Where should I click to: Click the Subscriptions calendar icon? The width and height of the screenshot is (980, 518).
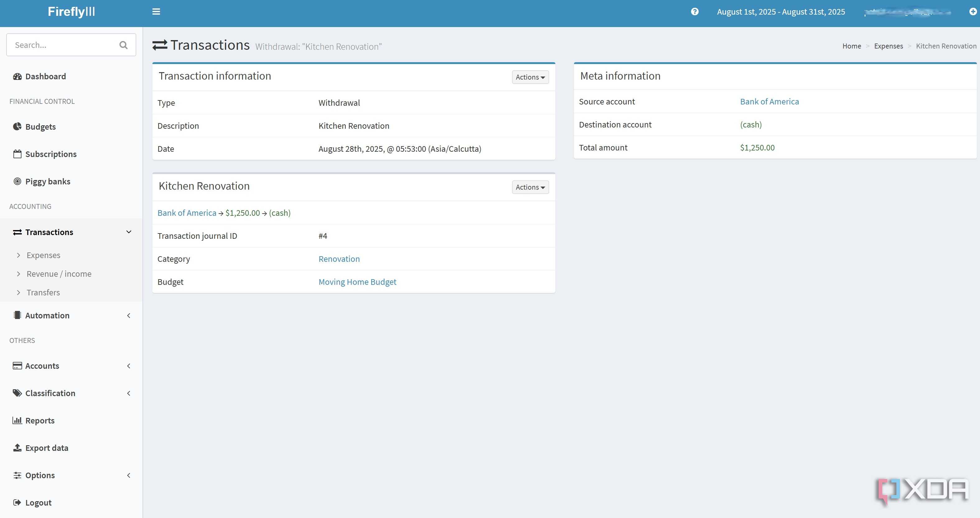point(17,154)
